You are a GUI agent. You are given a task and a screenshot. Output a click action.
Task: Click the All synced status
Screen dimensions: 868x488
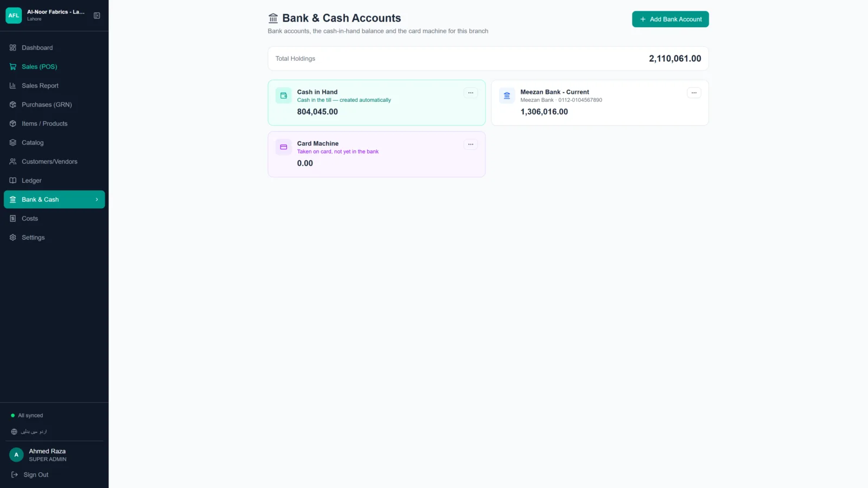pyautogui.click(x=27, y=415)
